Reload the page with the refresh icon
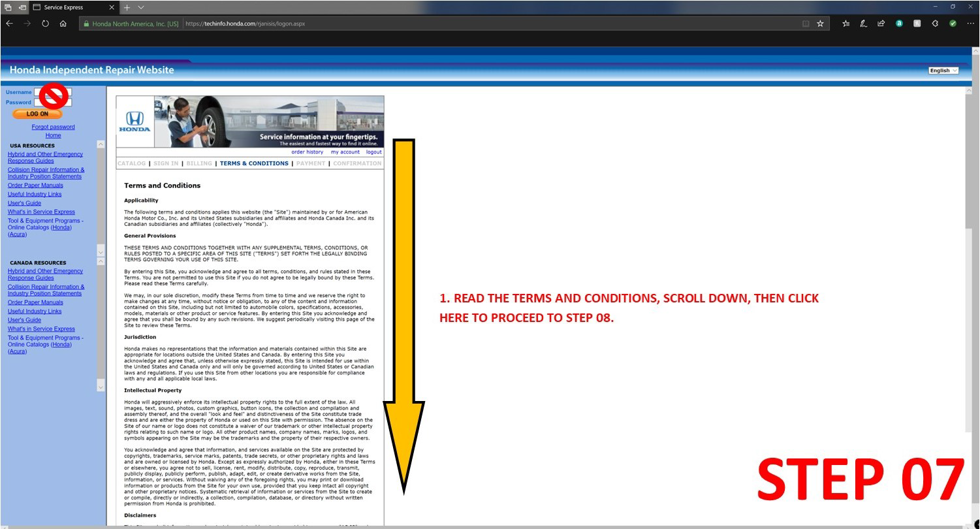Image resolution: width=980 pixels, height=529 pixels. (45, 24)
